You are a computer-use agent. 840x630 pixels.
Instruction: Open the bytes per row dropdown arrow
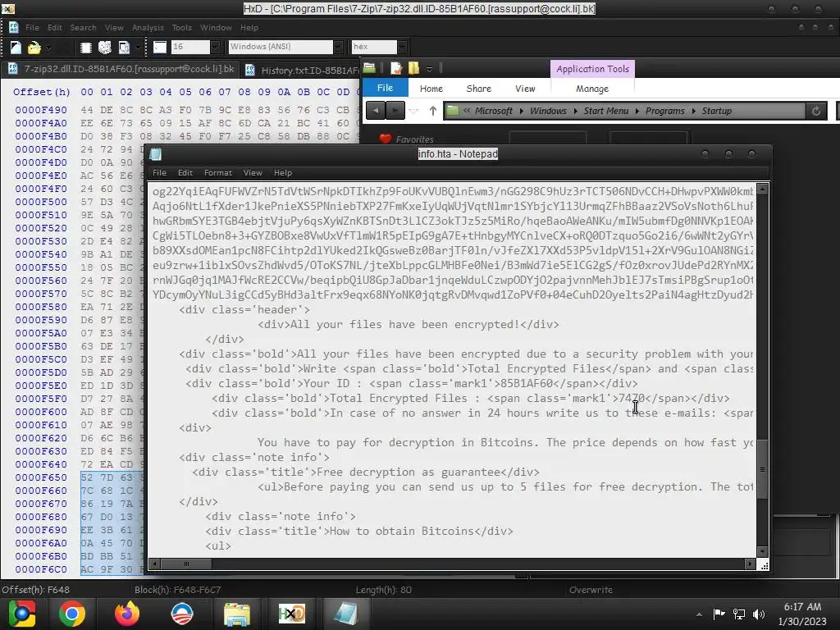[x=215, y=47]
